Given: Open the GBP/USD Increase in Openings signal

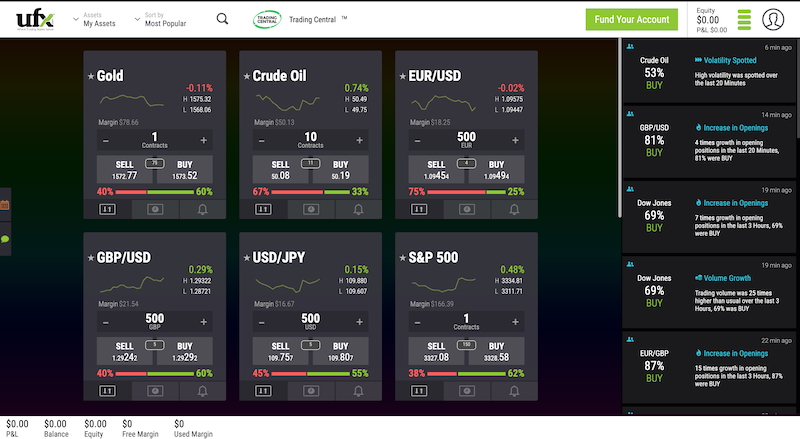Looking at the screenshot, I should pos(709,142).
